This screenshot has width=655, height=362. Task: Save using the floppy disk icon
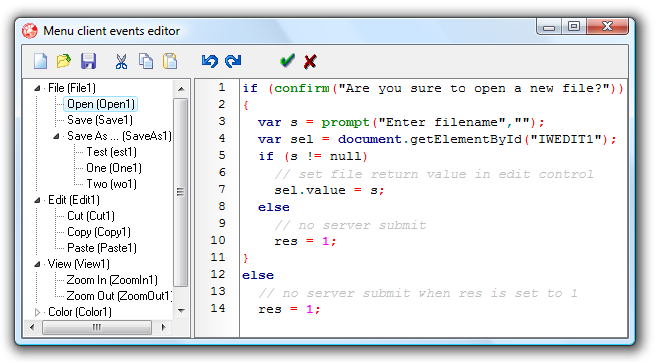[x=88, y=61]
